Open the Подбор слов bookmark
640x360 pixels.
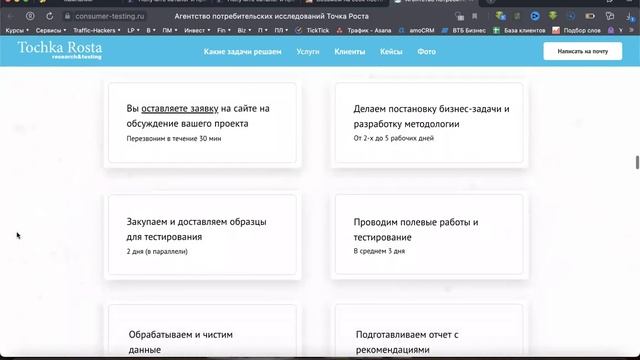click(576, 30)
